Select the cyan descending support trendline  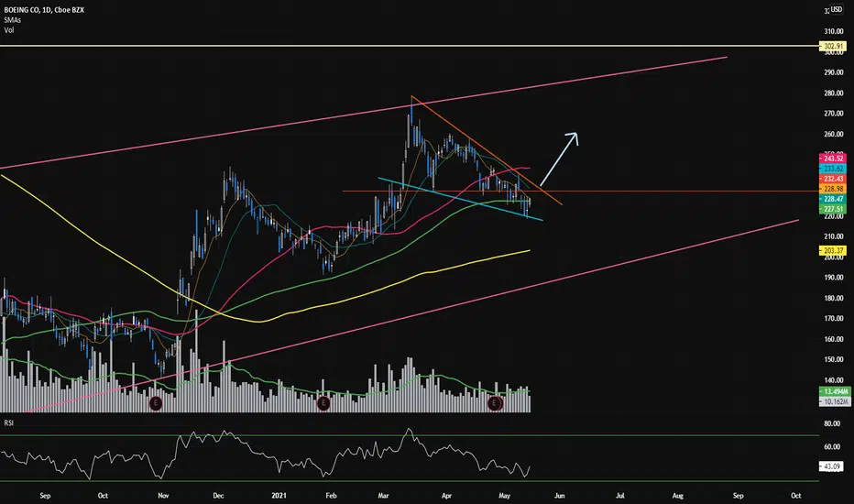[x=460, y=199]
